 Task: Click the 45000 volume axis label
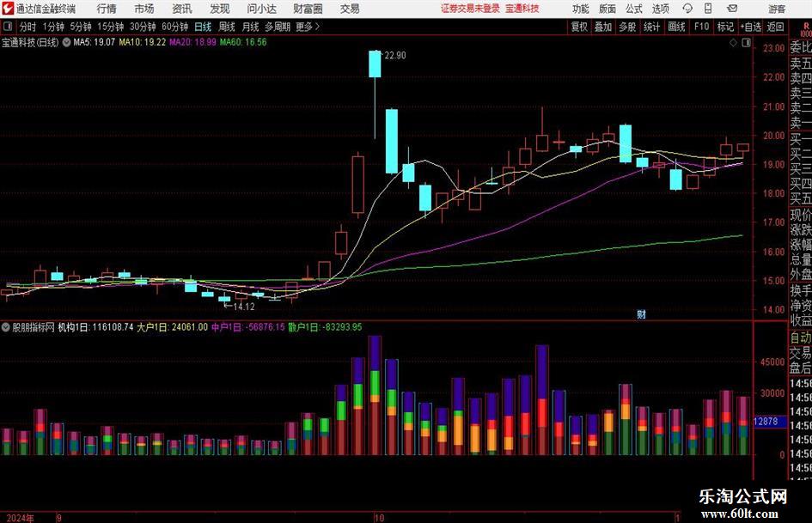pos(772,362)
